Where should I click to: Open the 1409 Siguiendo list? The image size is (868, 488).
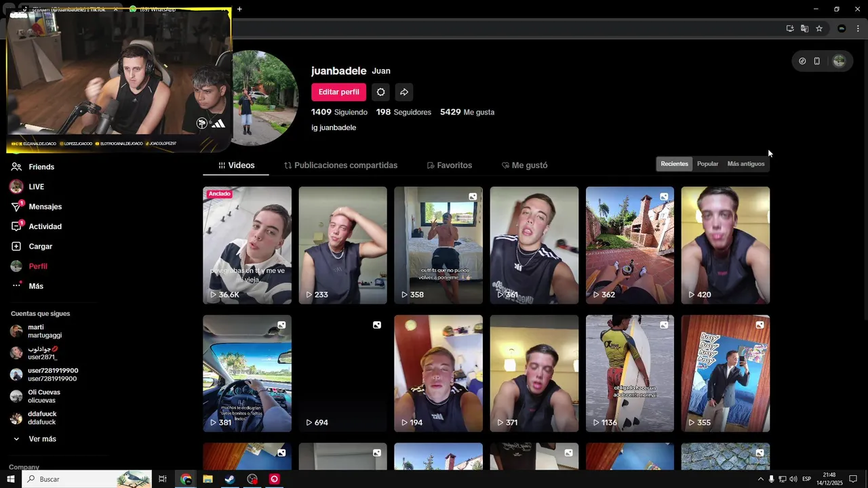[x=339, y=112]
